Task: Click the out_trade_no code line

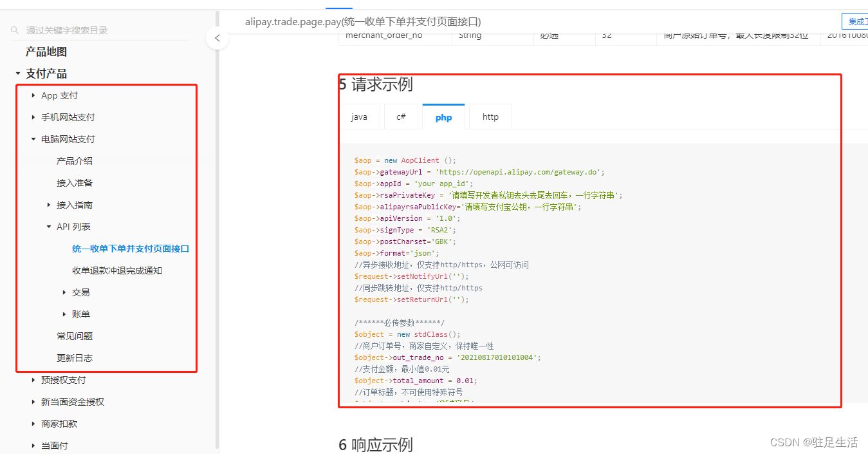Action: click(x=448, y=357)
